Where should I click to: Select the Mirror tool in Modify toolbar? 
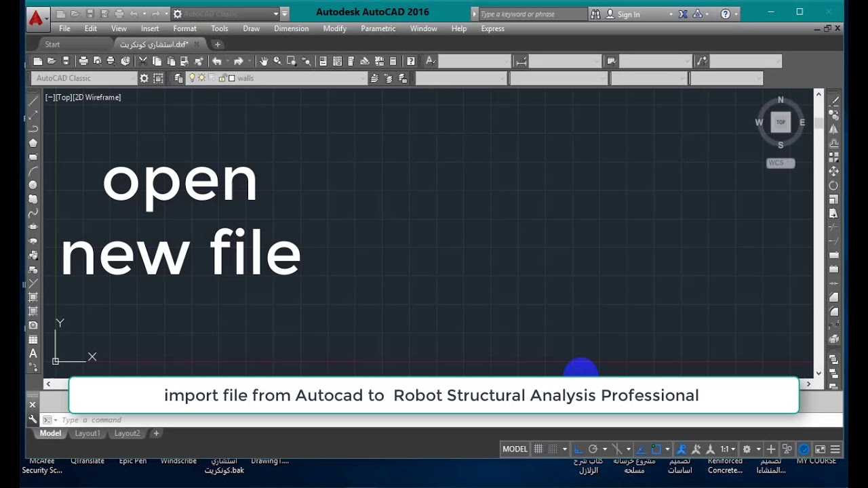(x=834, y=129)
